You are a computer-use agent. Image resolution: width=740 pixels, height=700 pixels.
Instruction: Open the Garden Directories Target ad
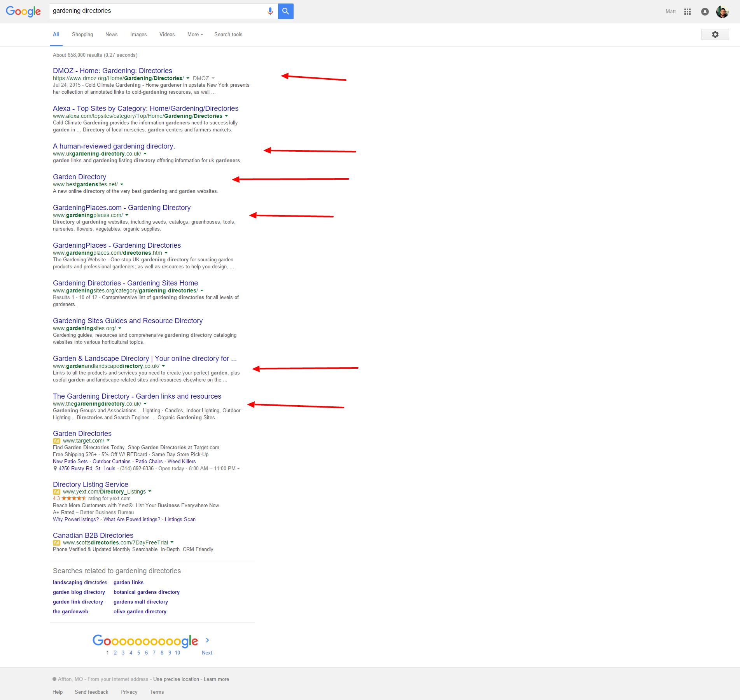tap(82, 434)
